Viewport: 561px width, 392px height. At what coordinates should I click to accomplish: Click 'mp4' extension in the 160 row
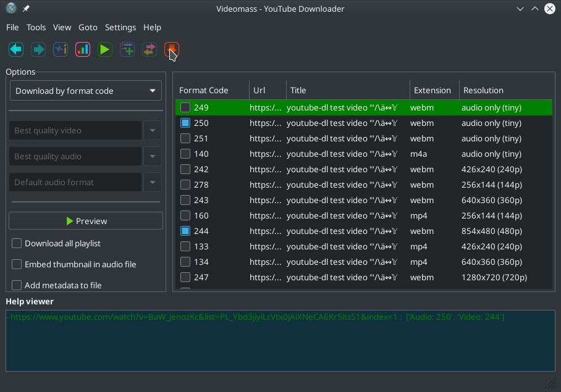(419, 216)
